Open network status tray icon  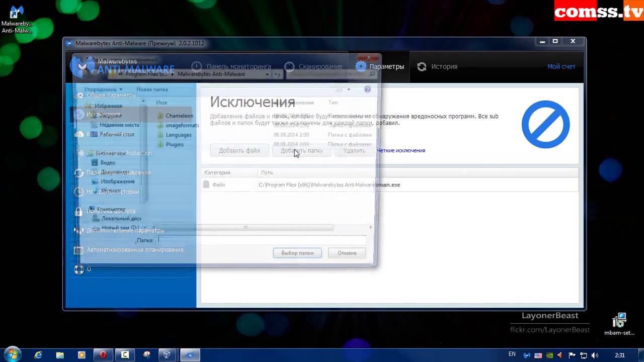coord(583,355)
